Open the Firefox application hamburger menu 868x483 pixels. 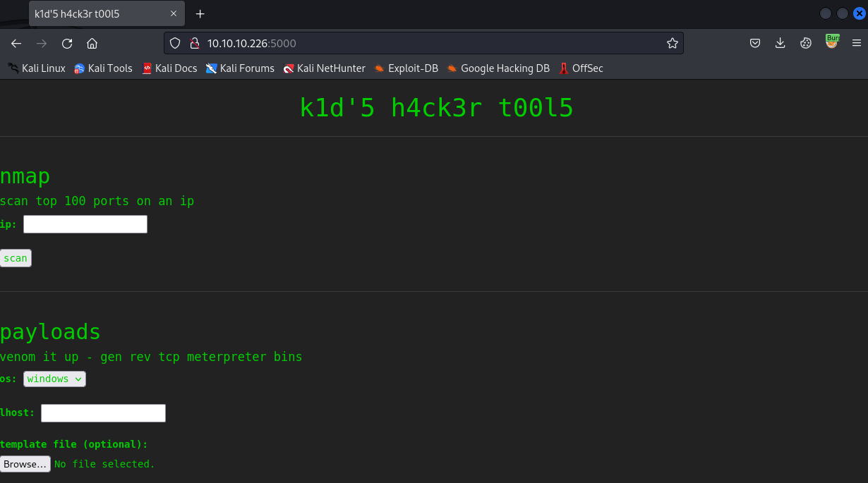pos(856,43)
